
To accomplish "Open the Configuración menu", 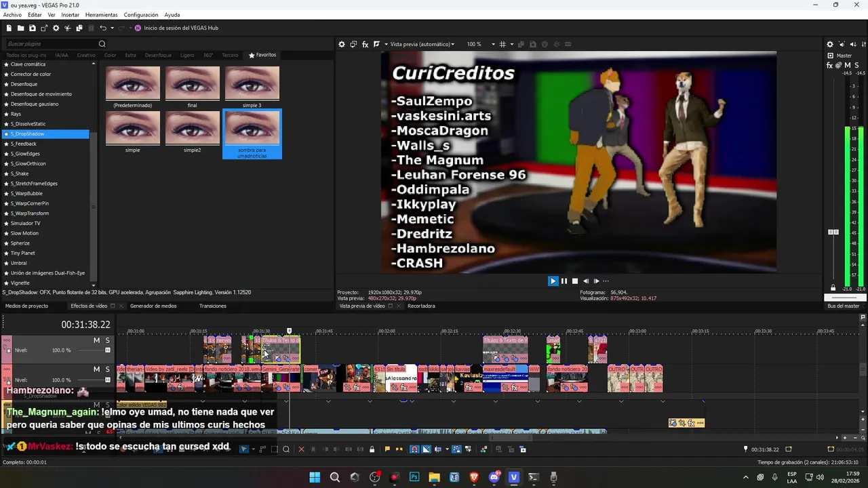I will tap(141, 15).
